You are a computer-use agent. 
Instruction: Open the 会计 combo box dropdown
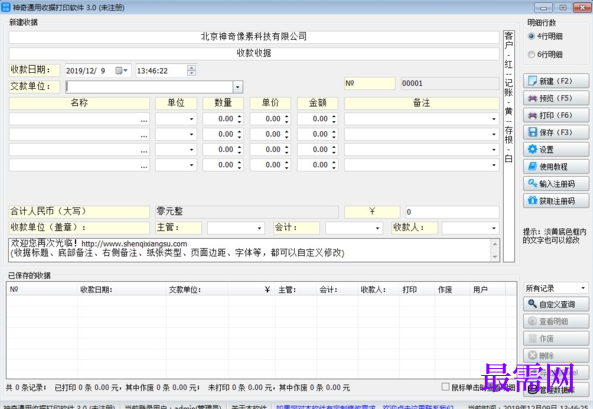(377, 228)
